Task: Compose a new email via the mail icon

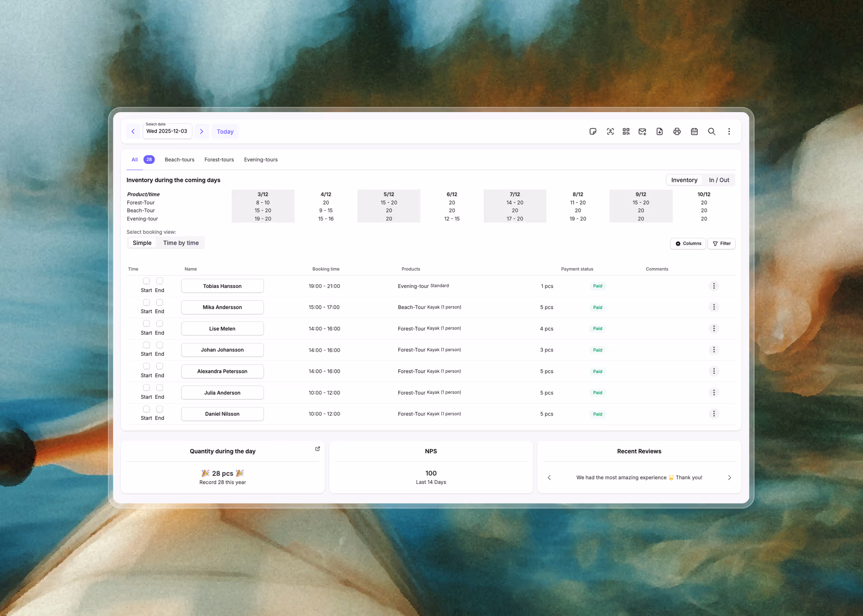Action: click(642, 131)
